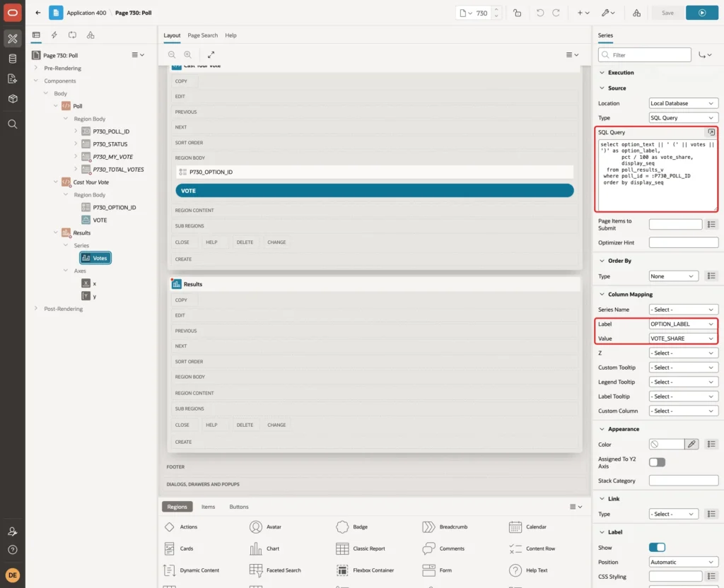Image resolution: width=724 pixels, height=588 pixels.
Task: Open the Create plus menu
Action: (583, 13)
